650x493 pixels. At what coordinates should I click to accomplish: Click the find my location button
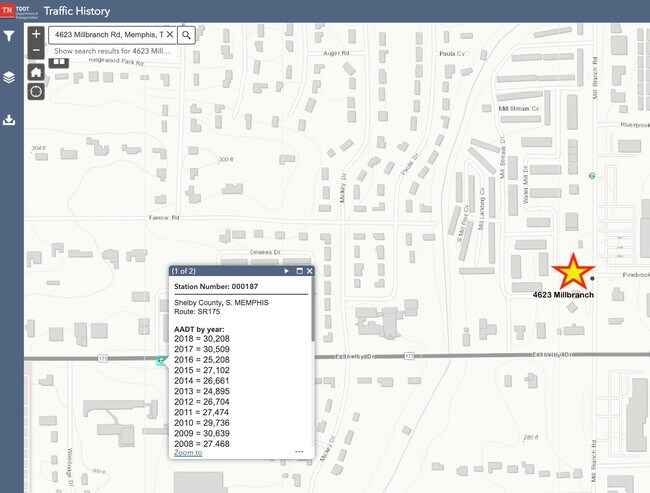(36, 91)
